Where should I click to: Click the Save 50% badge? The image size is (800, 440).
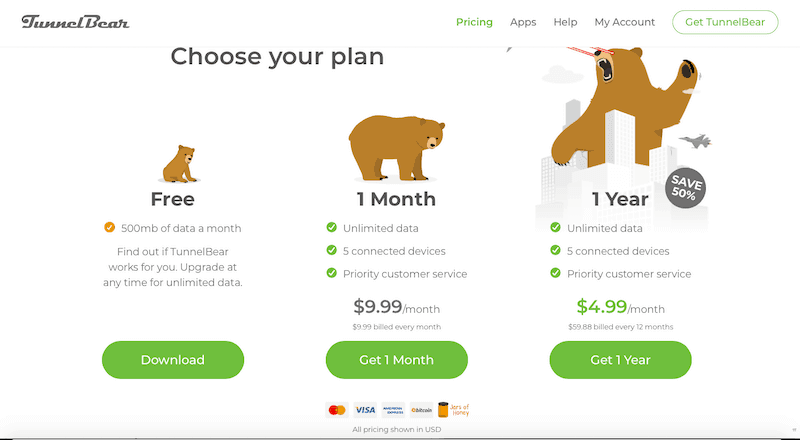(686, 190)
